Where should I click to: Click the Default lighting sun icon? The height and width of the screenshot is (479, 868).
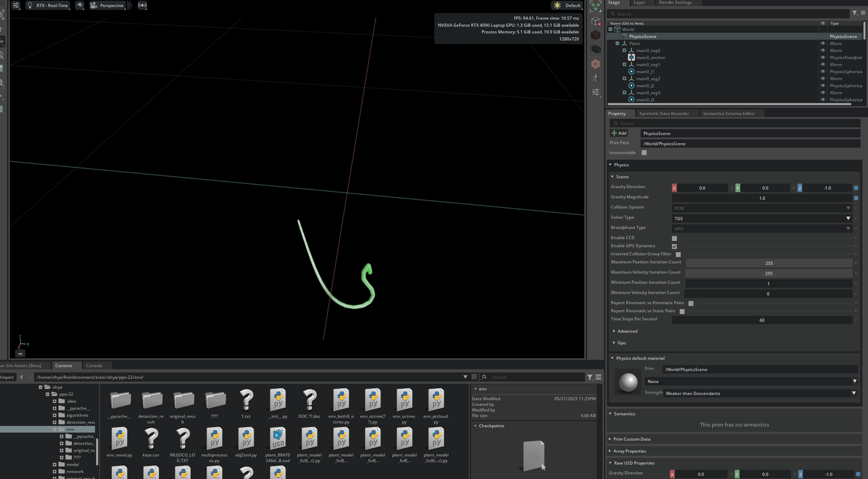(557, 5)
